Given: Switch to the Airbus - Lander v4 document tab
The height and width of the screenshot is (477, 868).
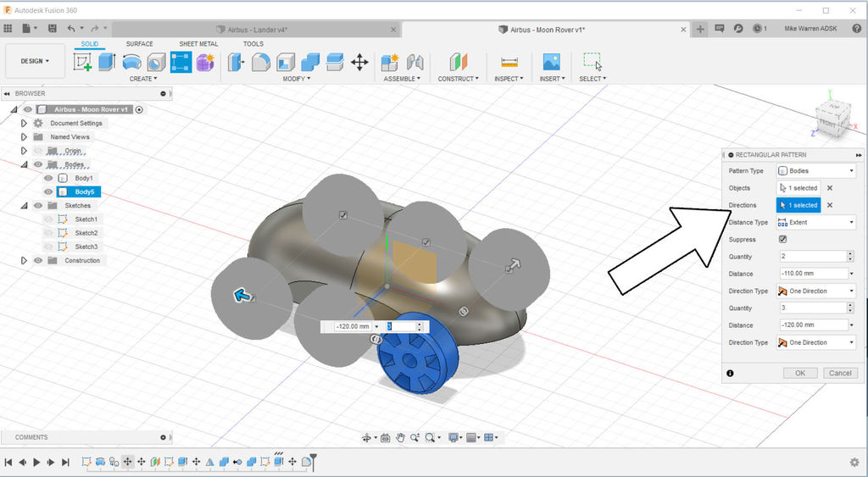Looking at the screenshot, I should click(258, 30).
